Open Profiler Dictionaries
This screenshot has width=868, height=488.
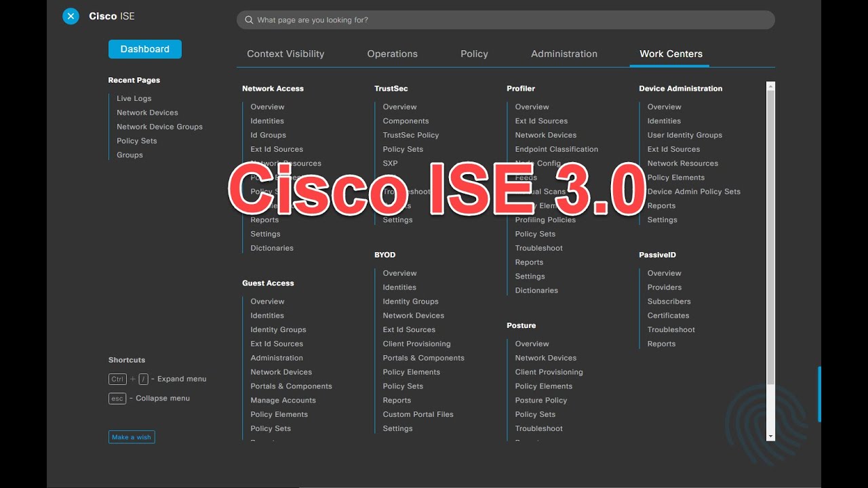[536, 291]
